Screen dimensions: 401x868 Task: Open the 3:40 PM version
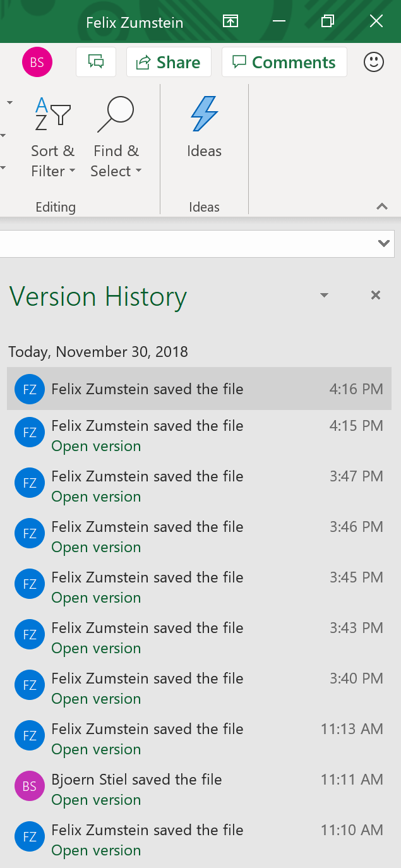coord(96,699)
